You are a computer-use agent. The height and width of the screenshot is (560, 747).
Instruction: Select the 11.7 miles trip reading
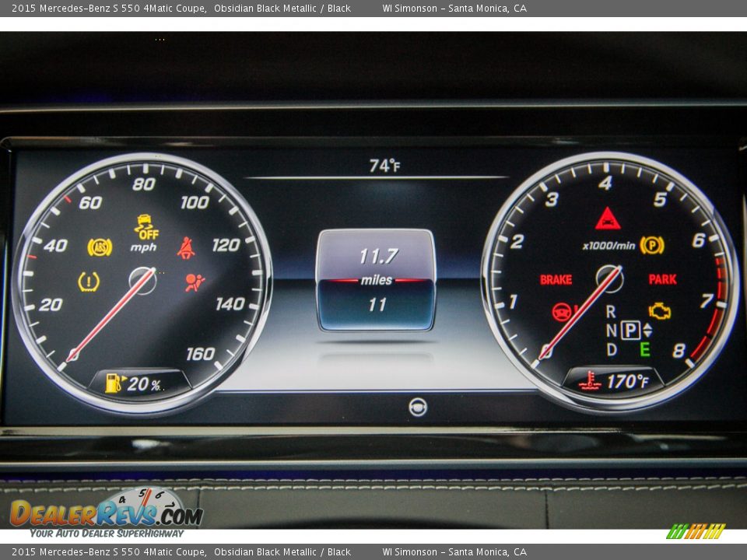(377, 256)
